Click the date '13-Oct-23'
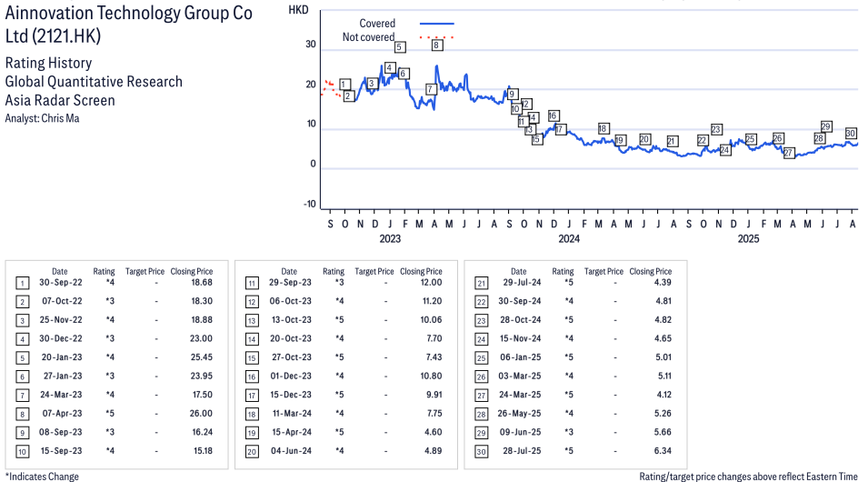Screen dimensions: 868x482 pyautogui.click(x=292, y=320)
